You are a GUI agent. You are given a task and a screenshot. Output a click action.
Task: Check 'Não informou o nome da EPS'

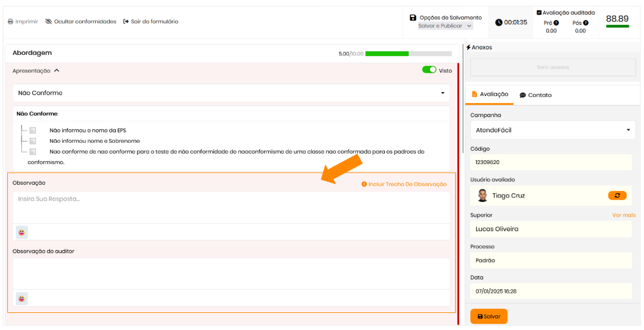(x=33, y=130)
